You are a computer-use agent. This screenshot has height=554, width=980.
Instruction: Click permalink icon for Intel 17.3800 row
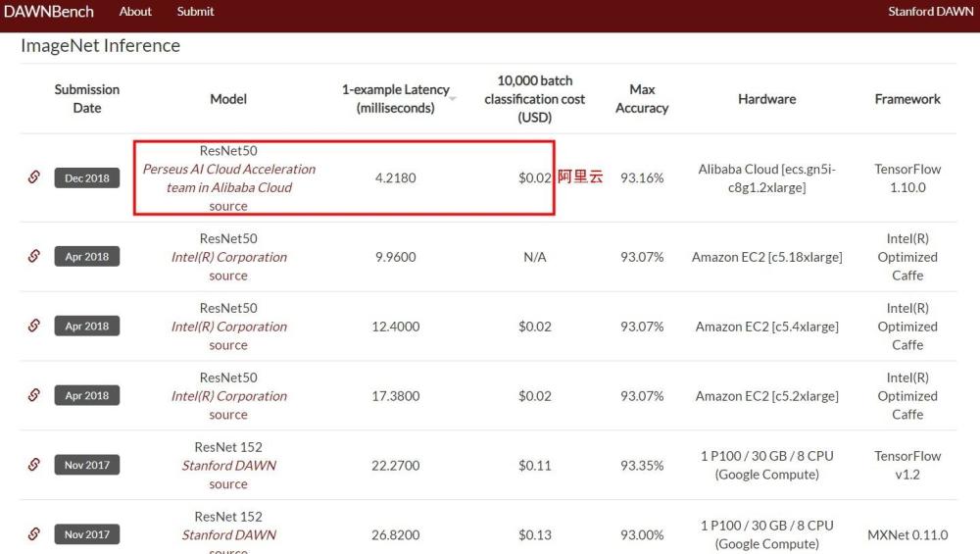[33, 395]
